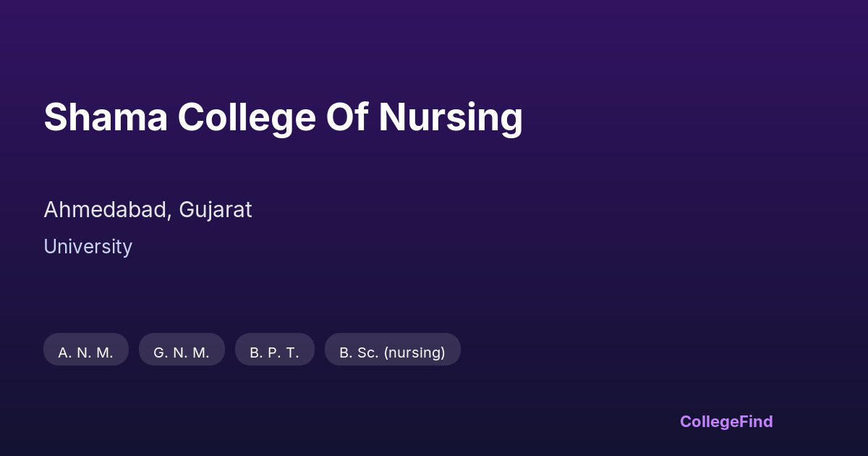Click the CollegeFind logo

(726, 421)
